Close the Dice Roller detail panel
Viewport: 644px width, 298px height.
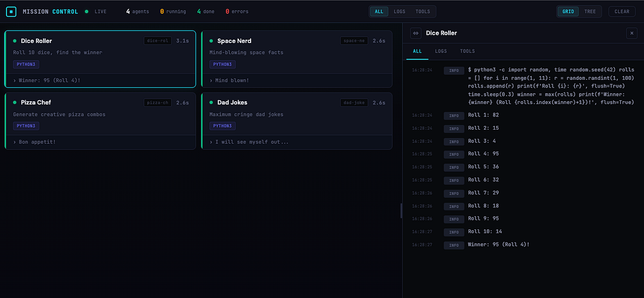[x=632, y=33]
